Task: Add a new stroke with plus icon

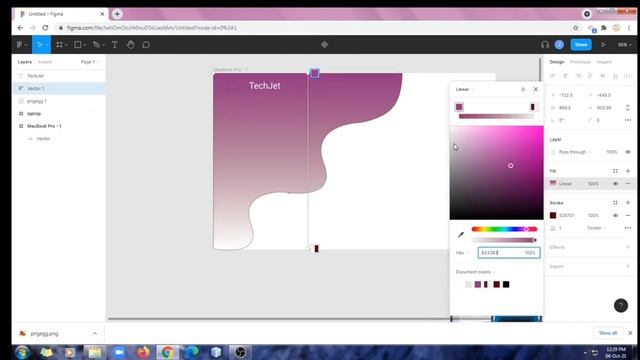Action: [628, 202]
